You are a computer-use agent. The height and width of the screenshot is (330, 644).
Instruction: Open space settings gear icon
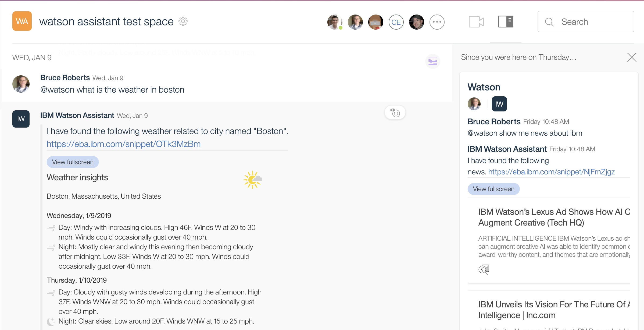point(183,22)
